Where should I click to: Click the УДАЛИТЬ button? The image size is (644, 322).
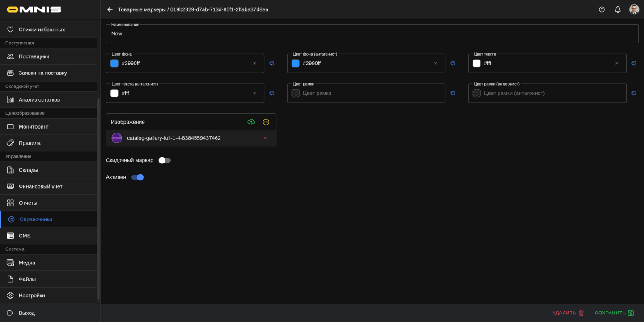pos(568,313)
